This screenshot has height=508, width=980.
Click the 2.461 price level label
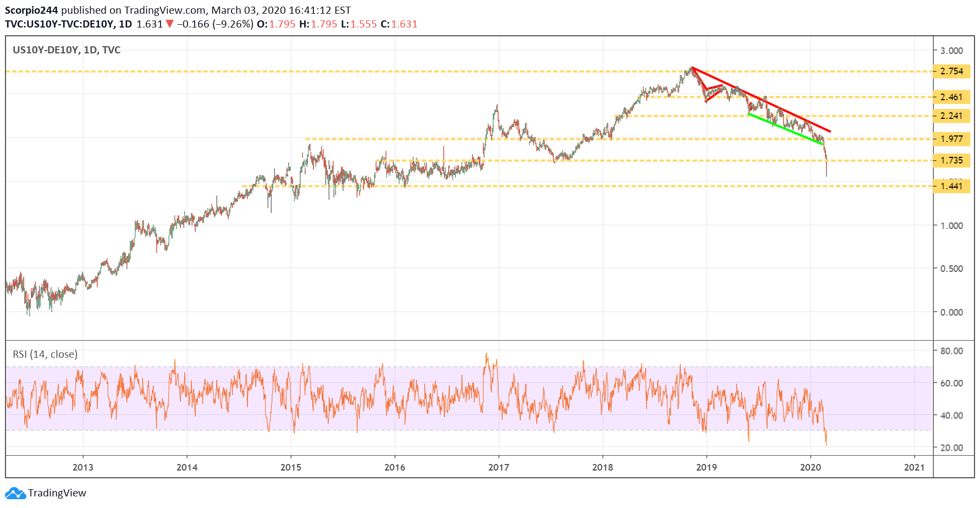[951, 97]
